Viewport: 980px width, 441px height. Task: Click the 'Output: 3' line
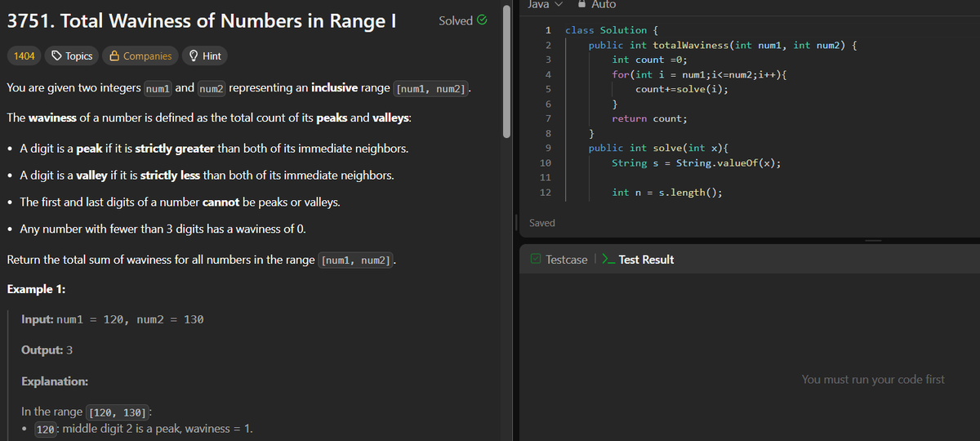point(47,350)
